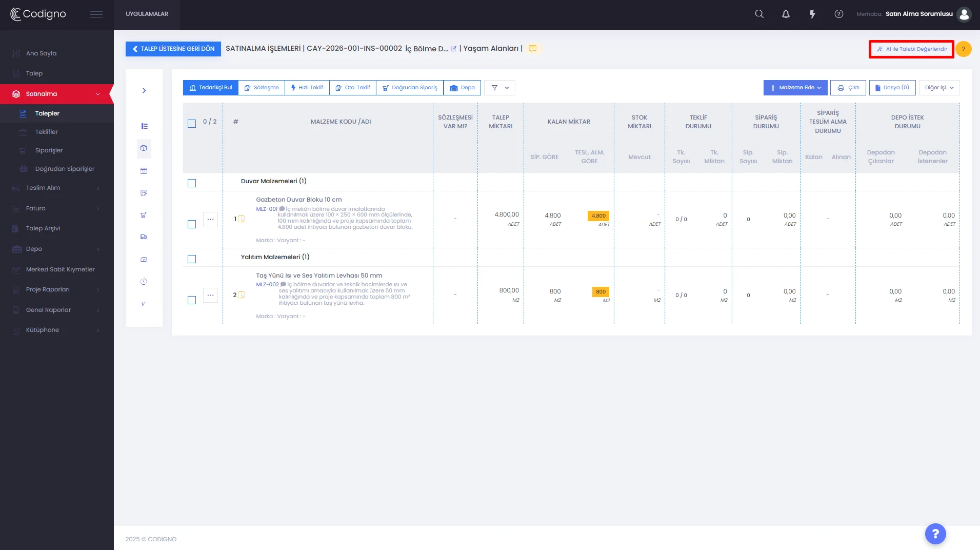Select the delivery truck icon in the vertical panel
980x550 pixels.
[x=144, y=237]
